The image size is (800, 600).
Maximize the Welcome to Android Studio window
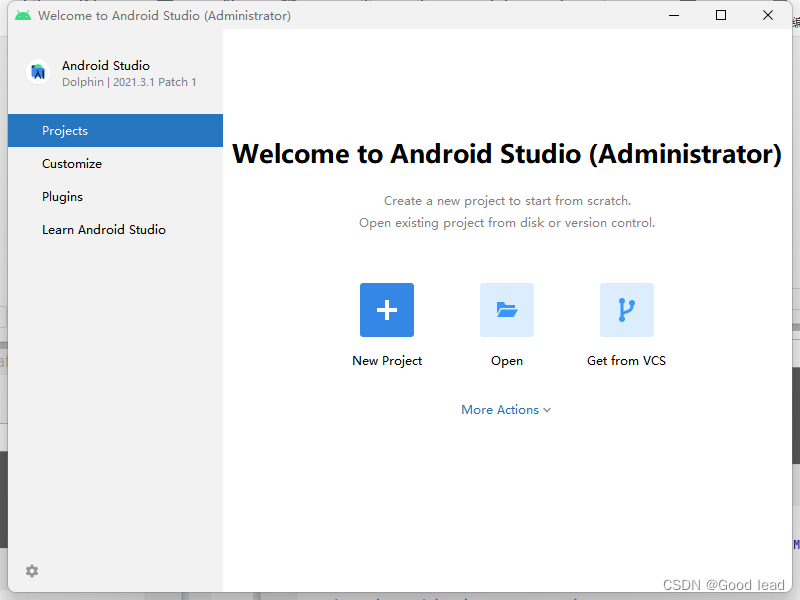[721, 15]
